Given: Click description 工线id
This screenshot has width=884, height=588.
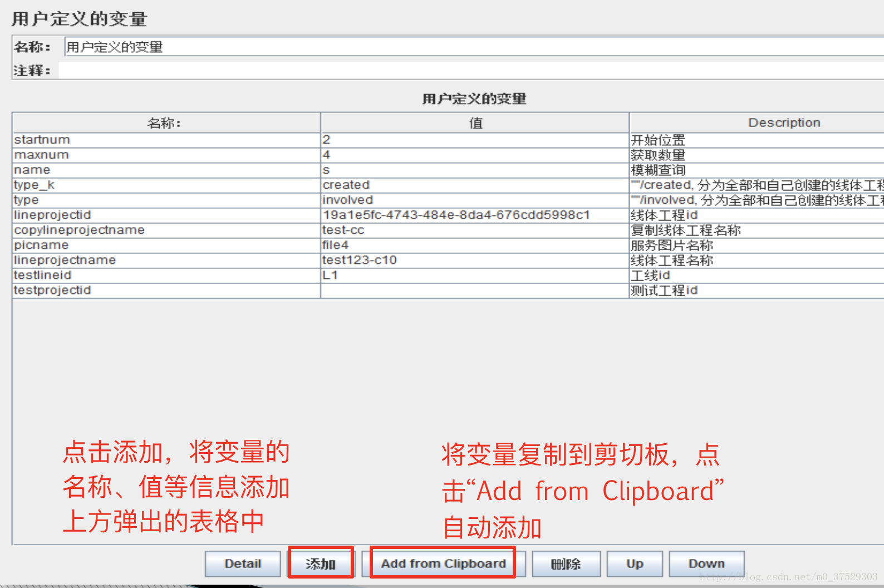Looking at the screenshot, I should click(757, 275).
